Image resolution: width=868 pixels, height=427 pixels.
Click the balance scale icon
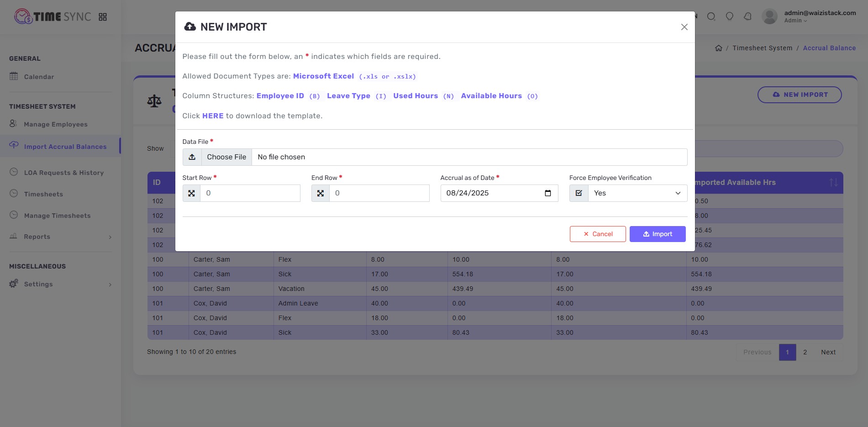pos(154,101)
